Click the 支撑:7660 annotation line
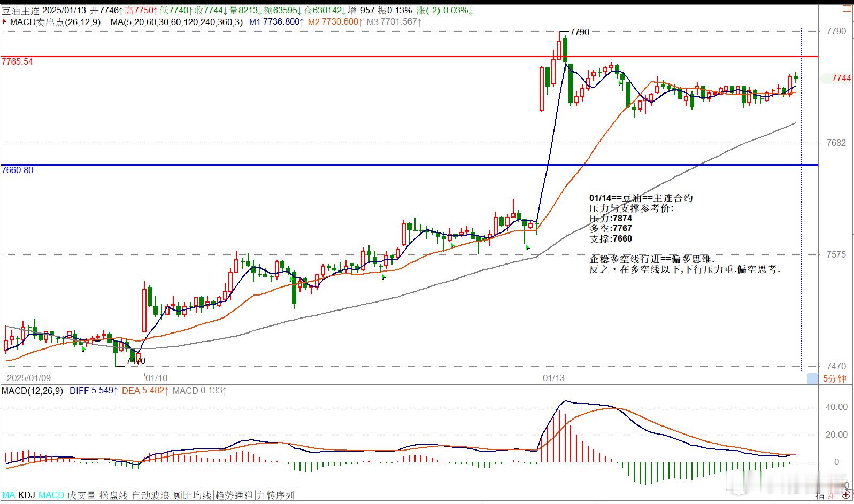854x504 pixels. pos(611,239)
